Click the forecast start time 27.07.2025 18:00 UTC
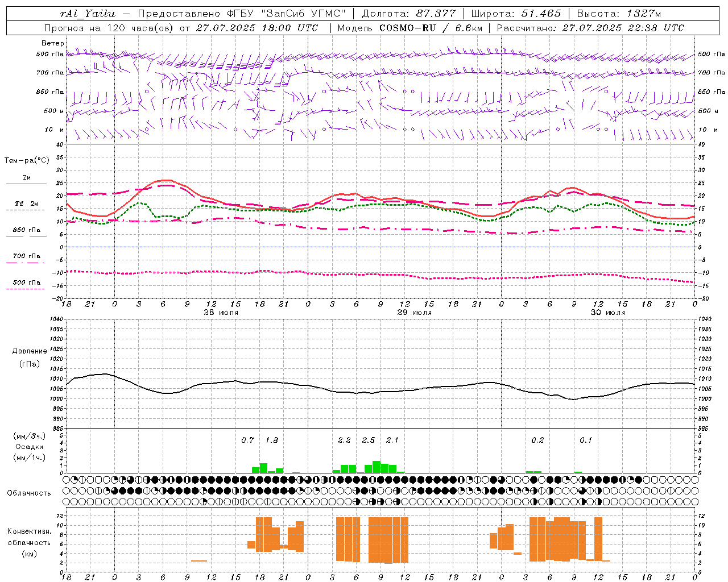728x582 pixels. 257,28
